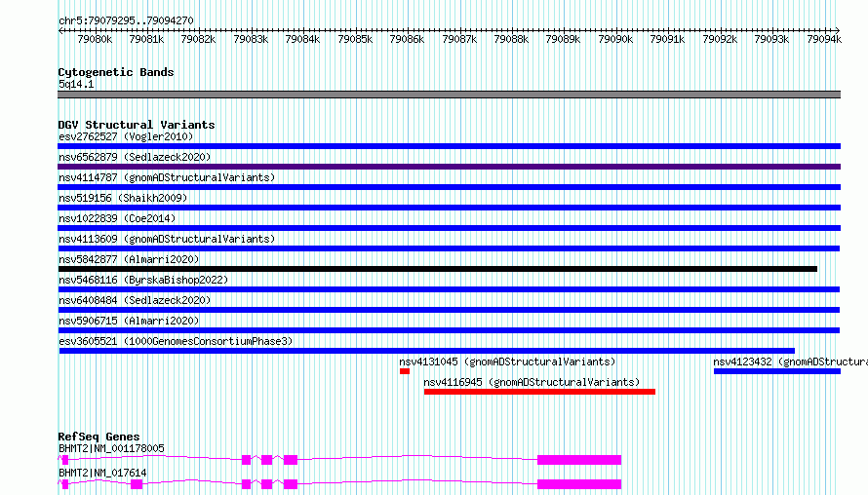Select nsv519156 (Shaikh2009) label
868x495 pixels.
click(x=123, y=198)
